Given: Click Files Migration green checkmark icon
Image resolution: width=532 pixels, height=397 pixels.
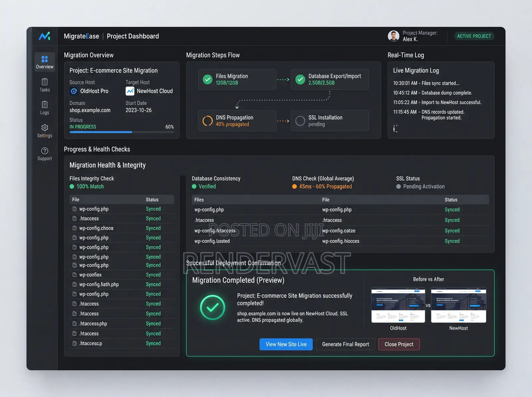Looking at the screenshot, I should coord(208,79).
